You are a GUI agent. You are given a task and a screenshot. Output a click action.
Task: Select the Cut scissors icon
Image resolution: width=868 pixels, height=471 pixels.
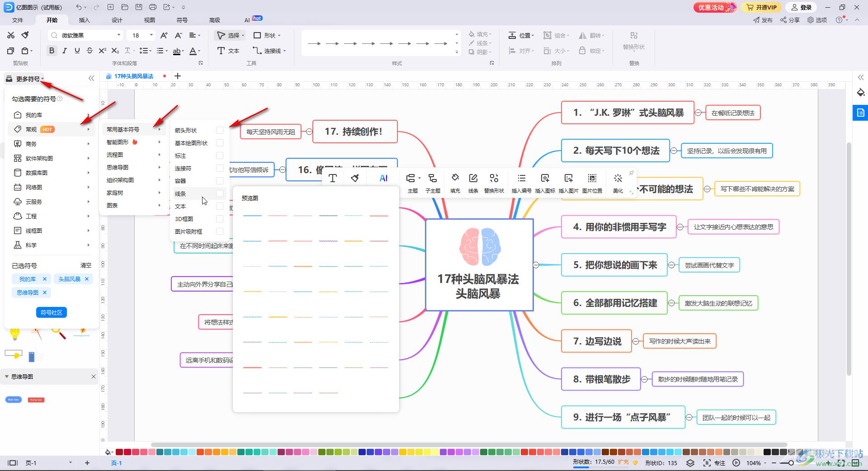pyautogui.click(x=11, y=35)
